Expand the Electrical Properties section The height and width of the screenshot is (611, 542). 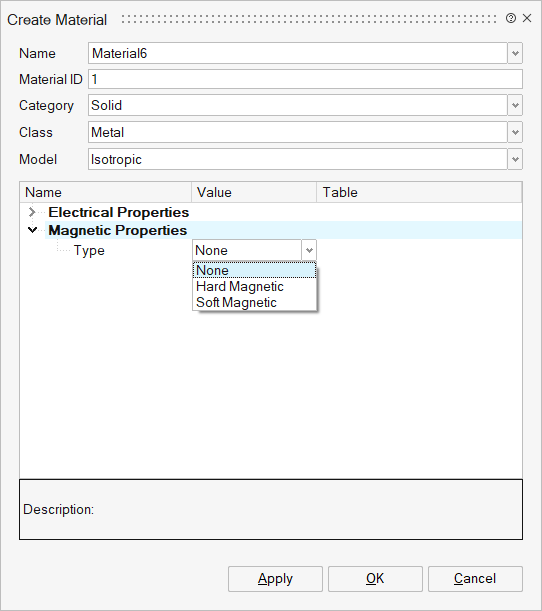coord(32,212)
